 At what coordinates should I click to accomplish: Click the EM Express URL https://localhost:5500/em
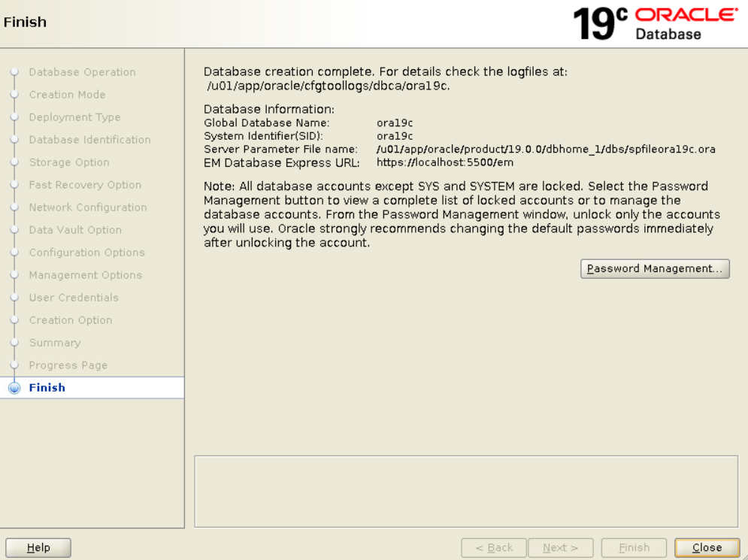[444, 162]
